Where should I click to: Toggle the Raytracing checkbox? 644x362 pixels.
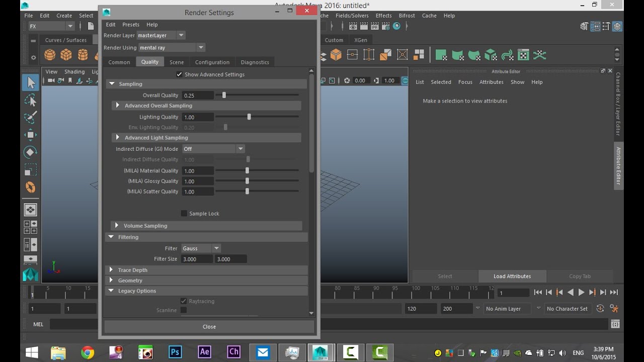184,301
